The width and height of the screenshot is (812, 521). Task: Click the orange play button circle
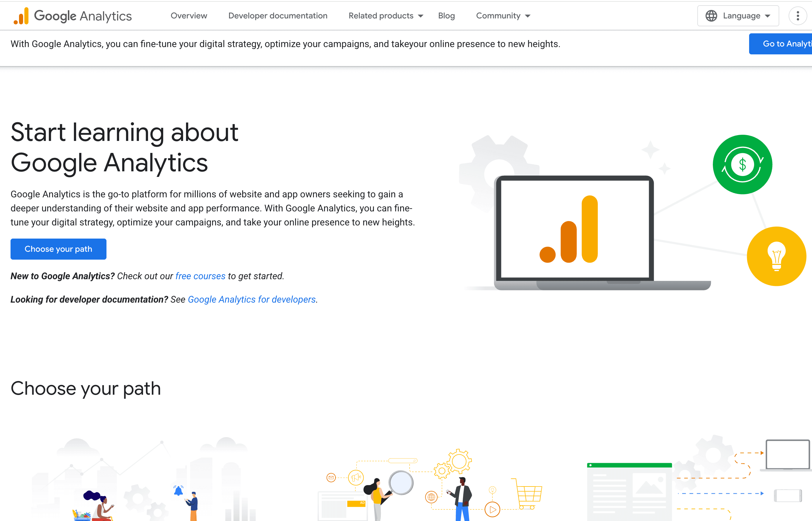click(x=493, y=509)
